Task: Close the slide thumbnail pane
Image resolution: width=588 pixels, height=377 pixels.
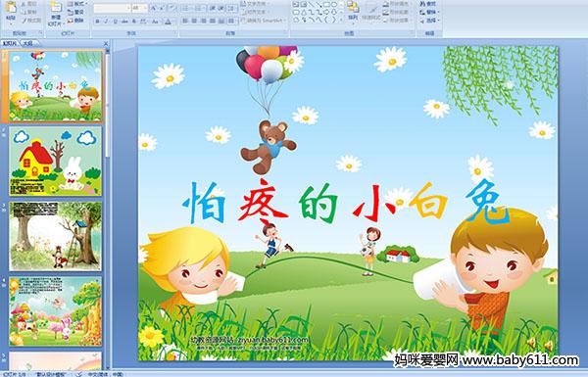Action: (106, 43)
